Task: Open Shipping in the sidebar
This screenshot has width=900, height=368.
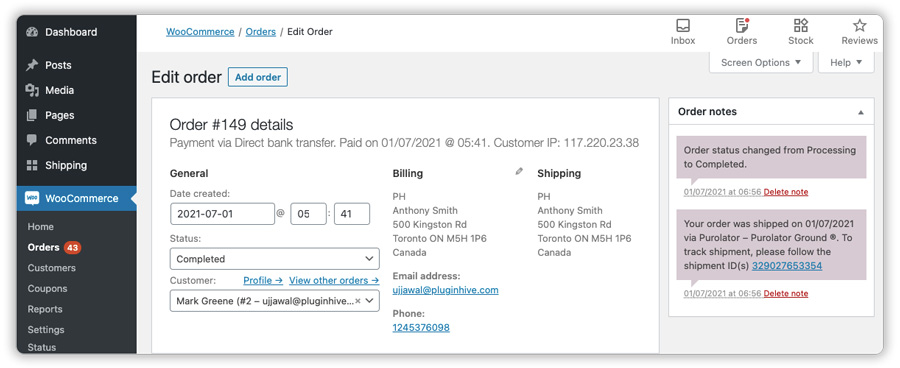Action: [x=66, y=165]
